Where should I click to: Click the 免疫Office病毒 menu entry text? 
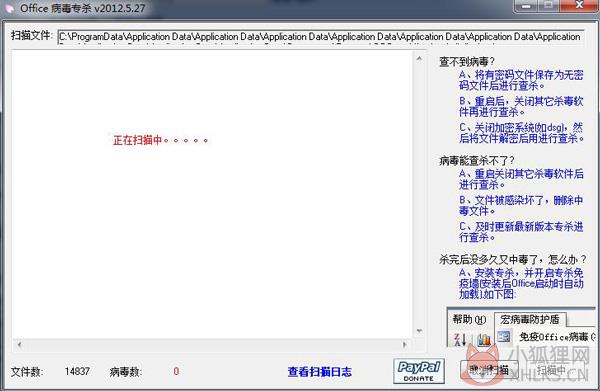click(x=557, y=337)
